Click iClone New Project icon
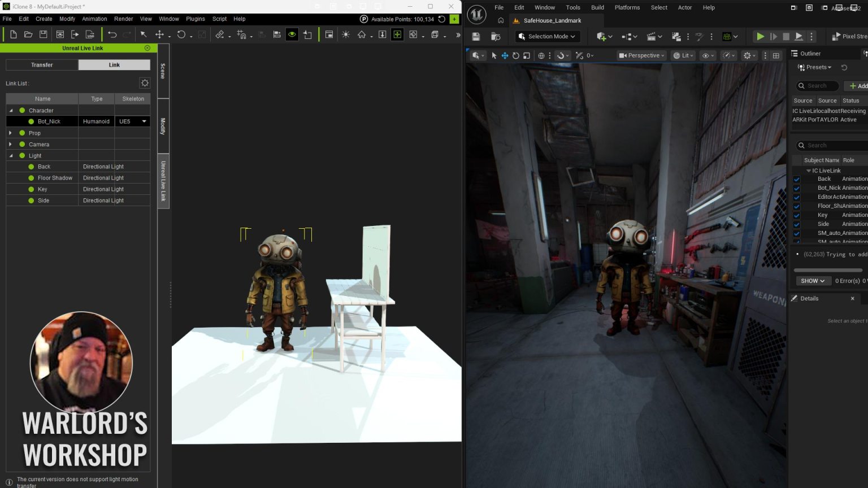The height and width of the screenshot is (488, 868). (13, 34)
